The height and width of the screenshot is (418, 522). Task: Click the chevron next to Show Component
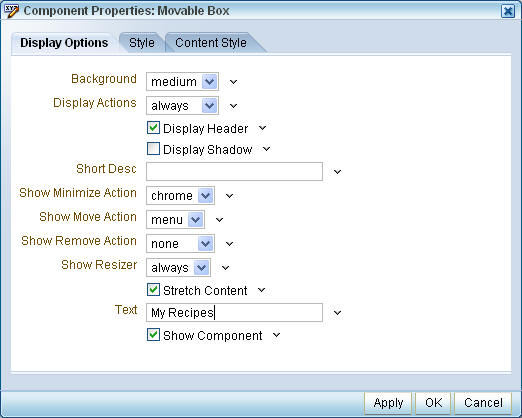[x=276, y=335]
